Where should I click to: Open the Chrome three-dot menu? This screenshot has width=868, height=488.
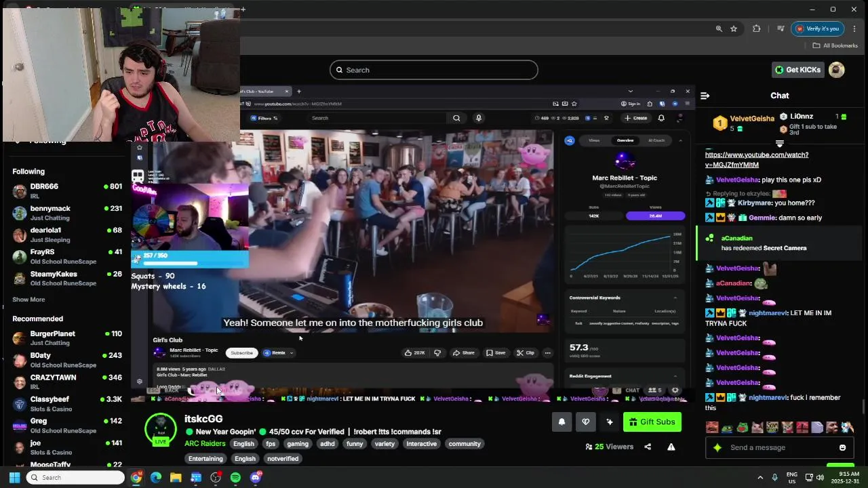(854, 28)
